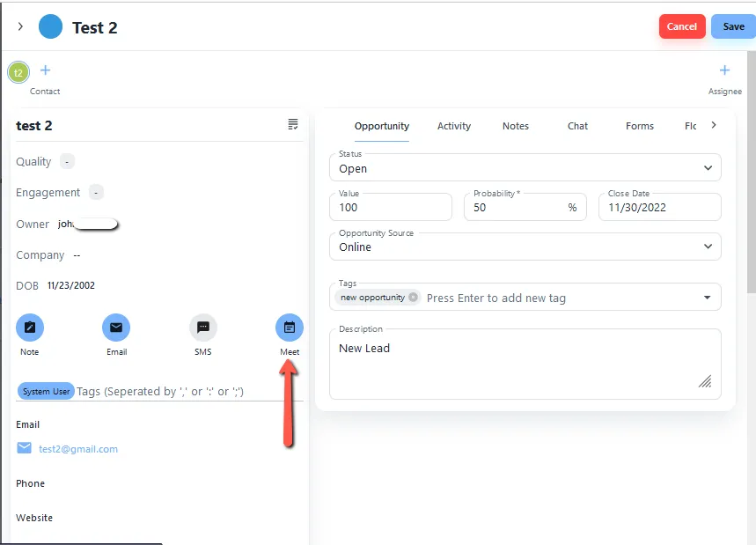756x545 pixels.
Task: Open the list details icon beside test 2
Action: (x=293, y=124)
